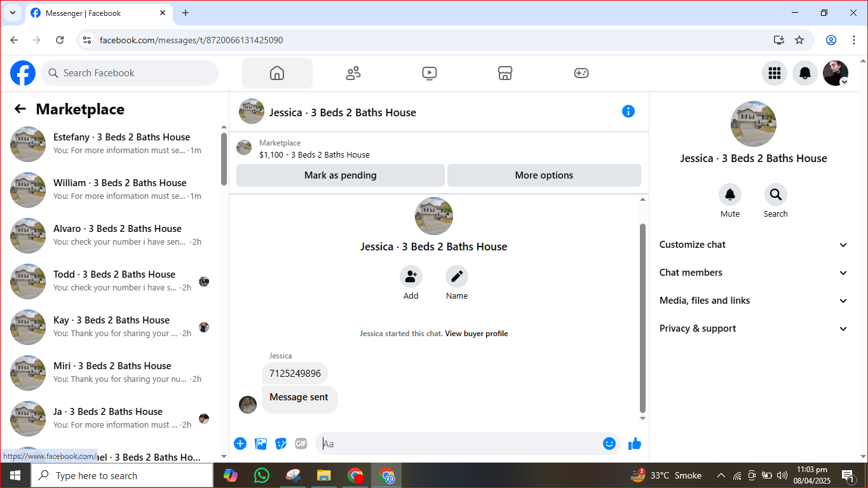Screen dimensions: 868x488
Task: Click taskbar Type here to search box
Action: 122,475
